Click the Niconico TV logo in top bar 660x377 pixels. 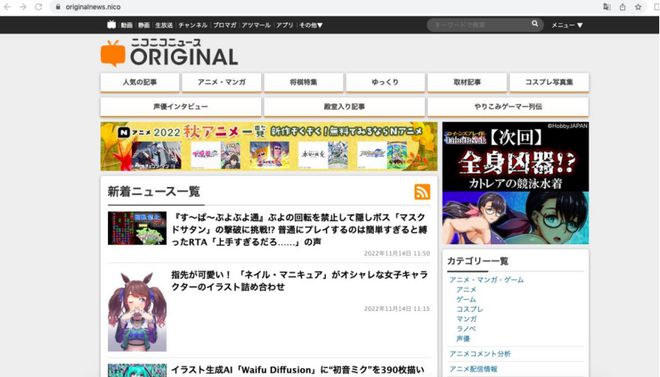pyautogui.click(x=112, y=25)
